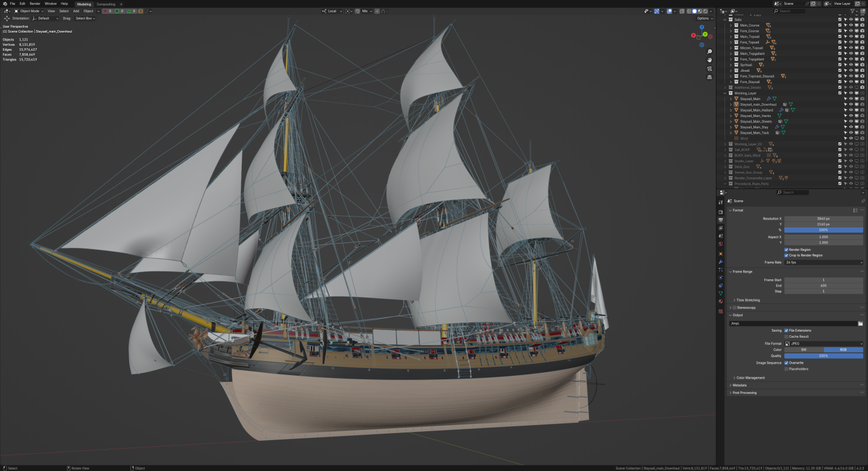Viewport: 868px width, 471px height.
Task: Toggle the eye icon for Staysail_Main_Hanks
Action: click(x=851, y=116)
